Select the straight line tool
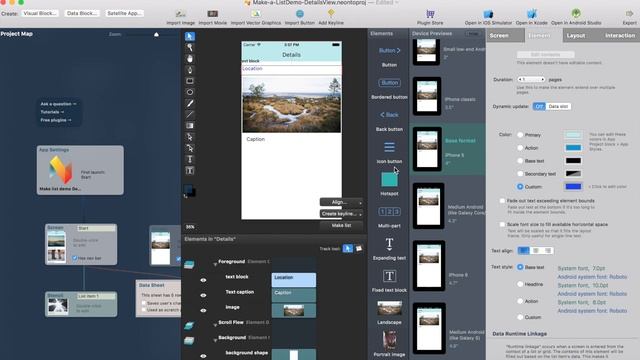 coord(190,115)
